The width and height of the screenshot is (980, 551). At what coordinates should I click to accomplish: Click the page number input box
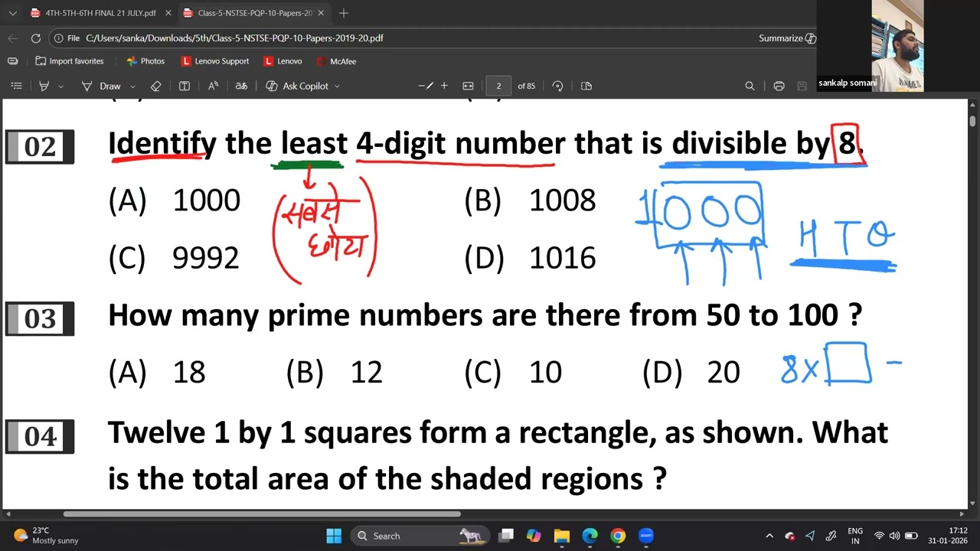(x=498, y=86)
